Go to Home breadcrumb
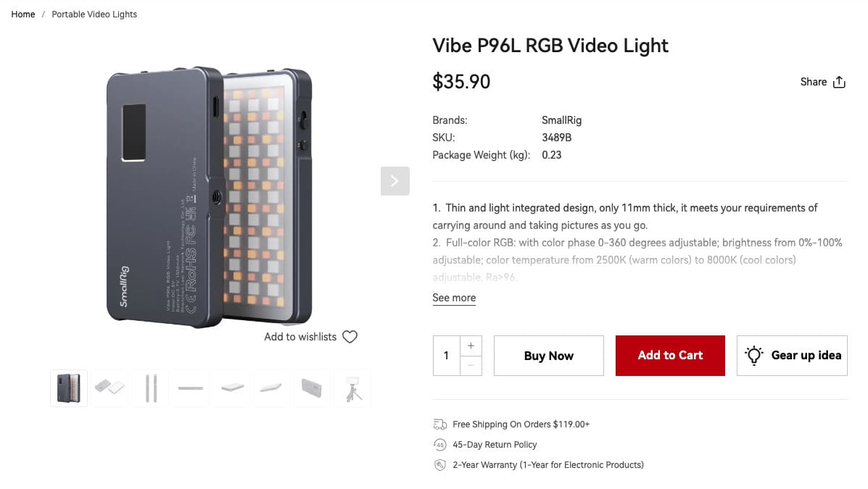This screenshot has height=489, width=868. tap(23, 14)
